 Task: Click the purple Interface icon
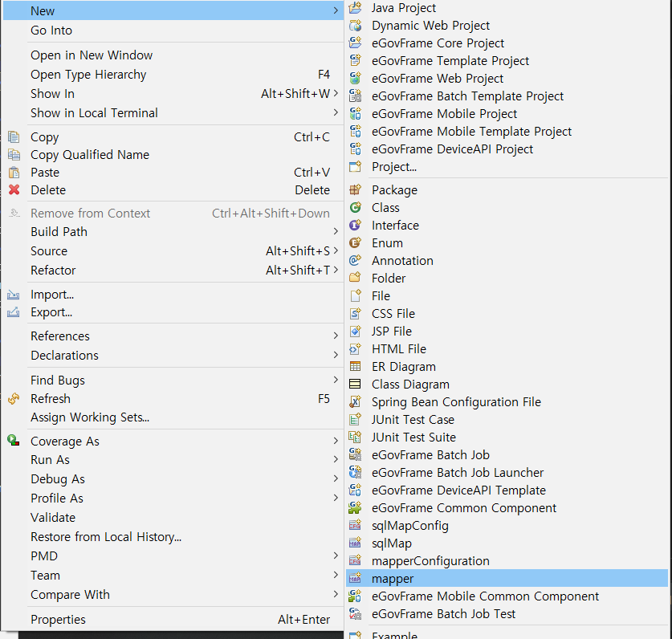(x=356, y=225)
